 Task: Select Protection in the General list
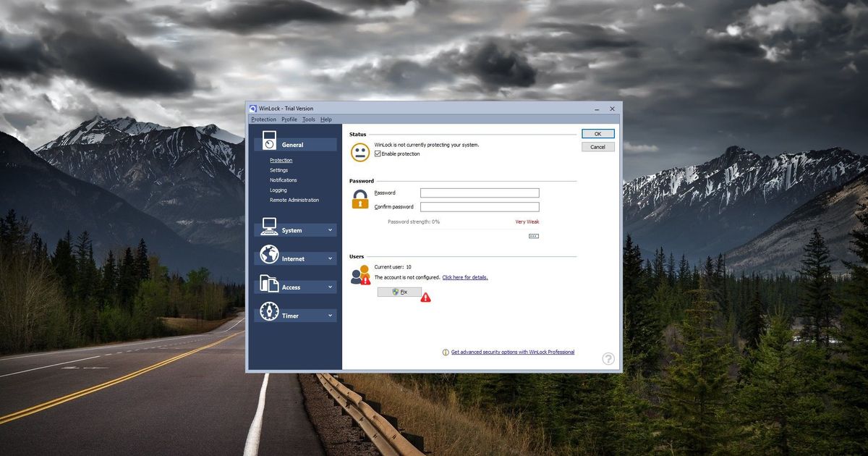click(x=281, y=160)
